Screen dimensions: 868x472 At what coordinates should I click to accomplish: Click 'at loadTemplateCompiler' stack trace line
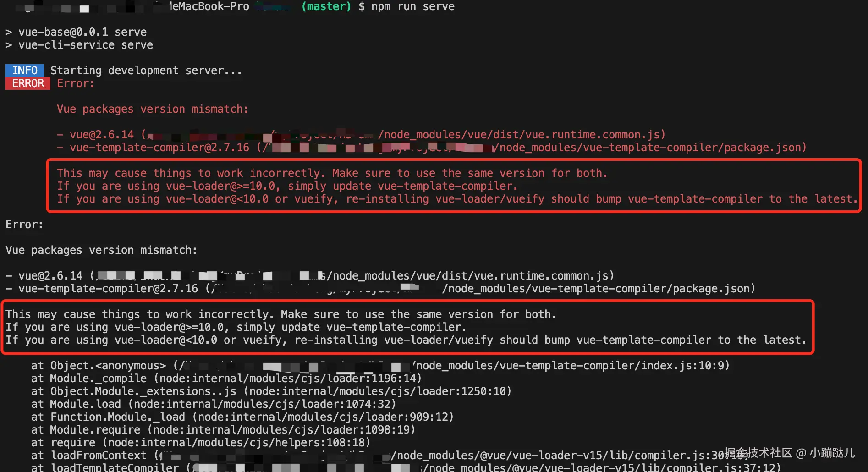406,467
